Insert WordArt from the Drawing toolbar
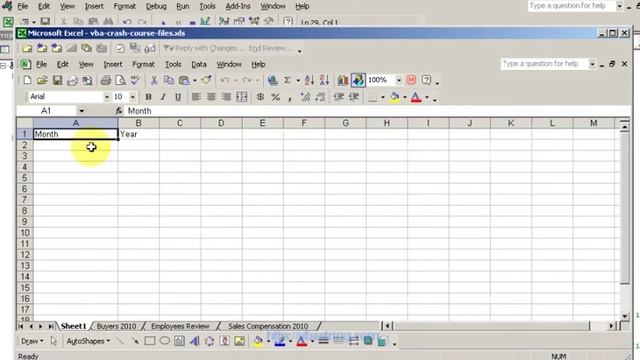The width and height of the screenshot is (640, 360). [195, 341]
